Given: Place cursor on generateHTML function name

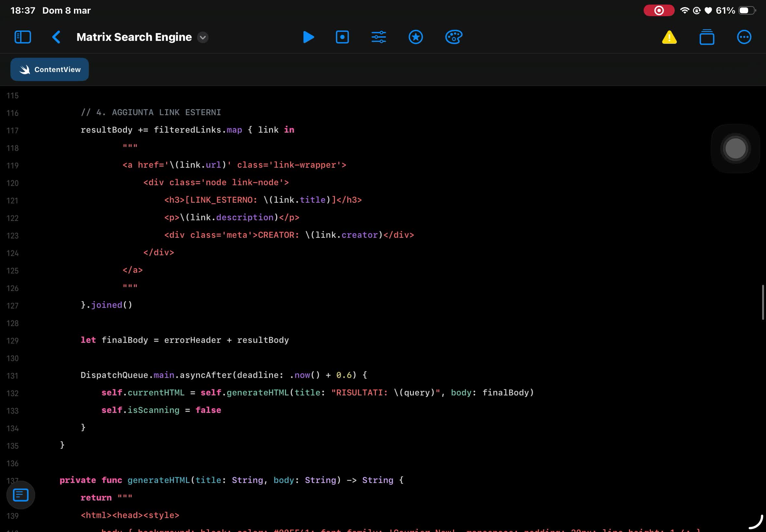Looking at the screenshot, I should point(158,480).
